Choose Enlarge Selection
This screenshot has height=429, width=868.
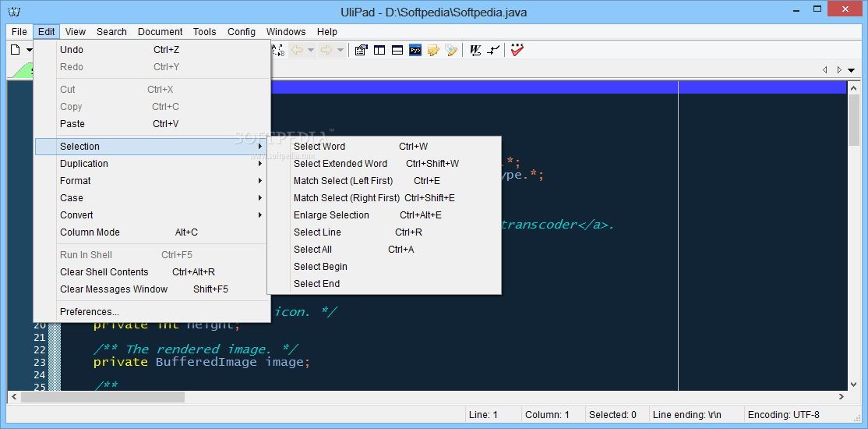(x=384, y=215)
